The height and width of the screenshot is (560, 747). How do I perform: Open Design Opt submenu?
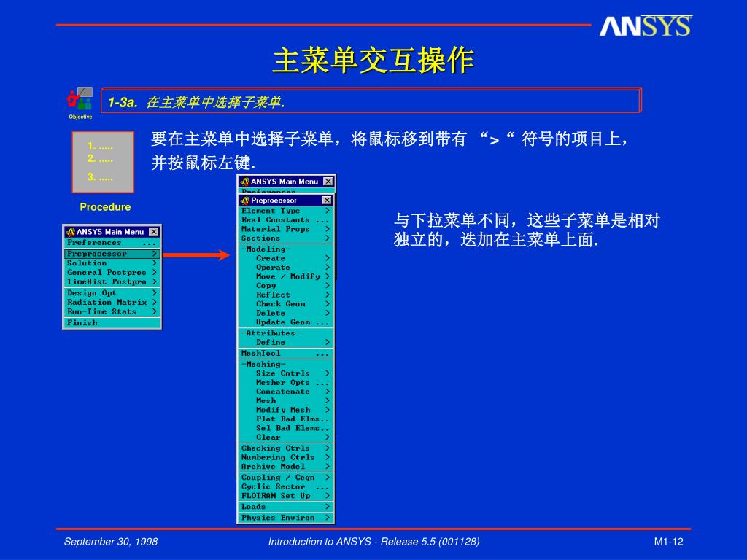(112, 293)
